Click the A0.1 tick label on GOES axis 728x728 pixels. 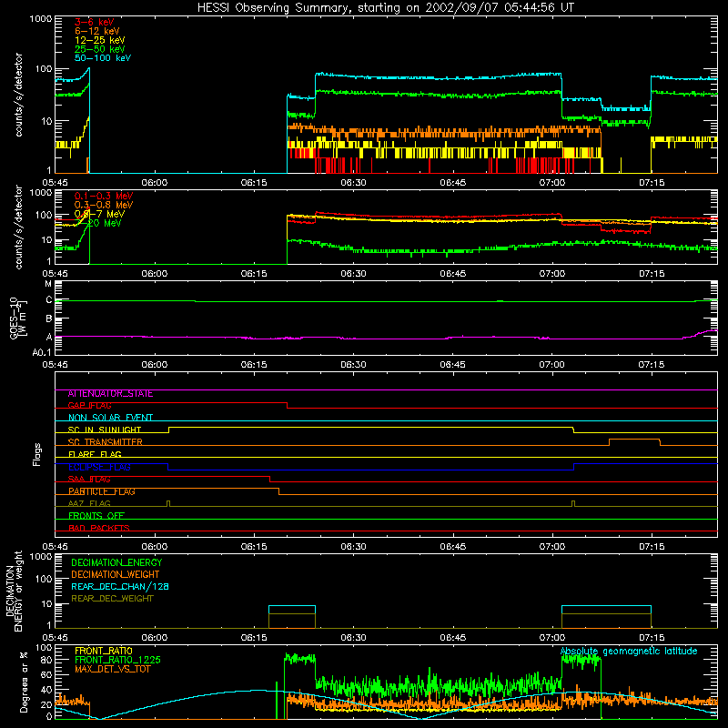42,353
